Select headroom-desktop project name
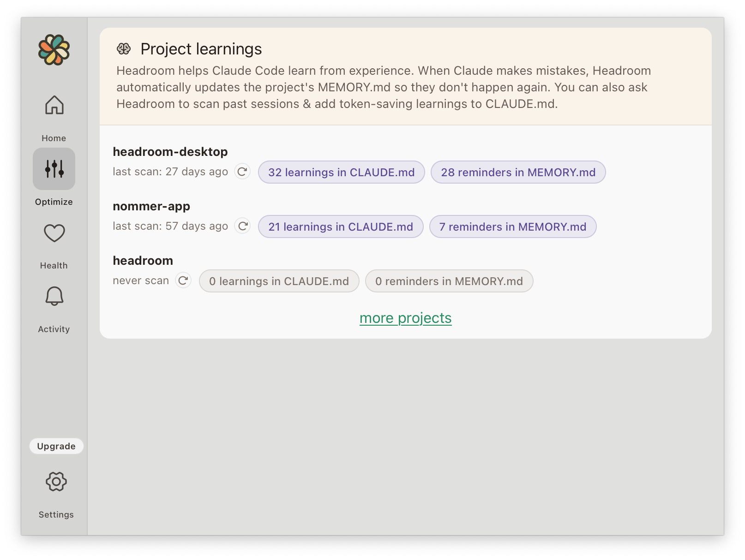 tap(170, 152)
